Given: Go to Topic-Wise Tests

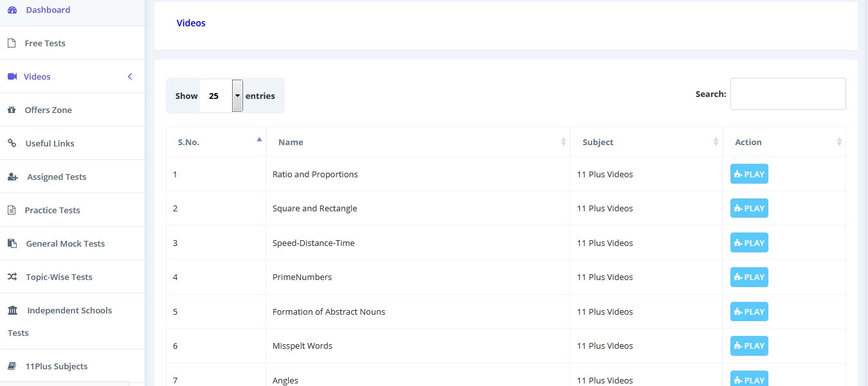Looking at the screenshot, I should pos(72,277).
